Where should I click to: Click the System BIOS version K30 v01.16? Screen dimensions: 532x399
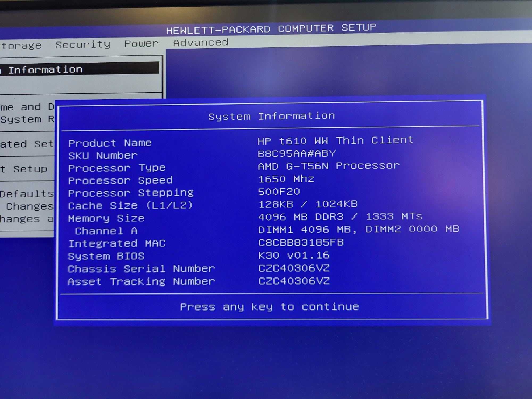click(x=294, y=255)
